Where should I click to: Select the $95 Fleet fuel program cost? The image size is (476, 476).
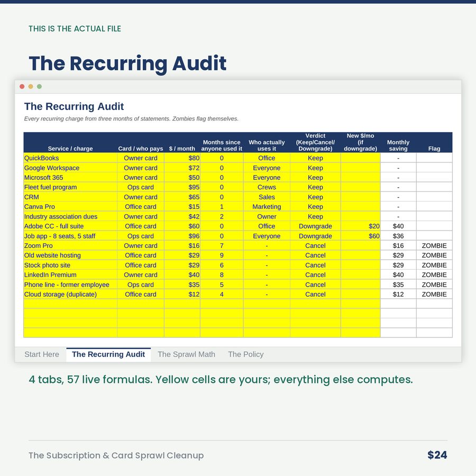(182, 187)
